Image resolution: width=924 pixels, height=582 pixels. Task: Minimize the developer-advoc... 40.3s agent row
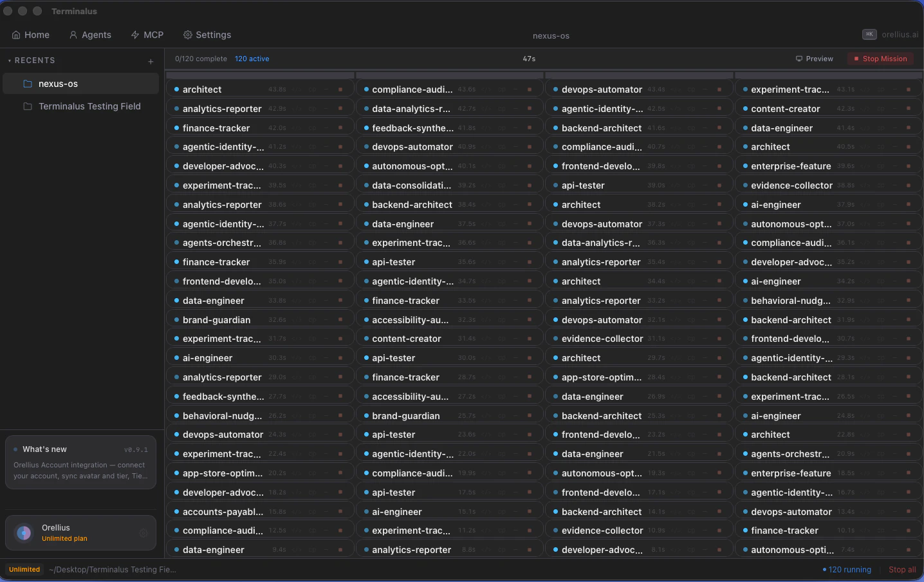tap(326, 166)
